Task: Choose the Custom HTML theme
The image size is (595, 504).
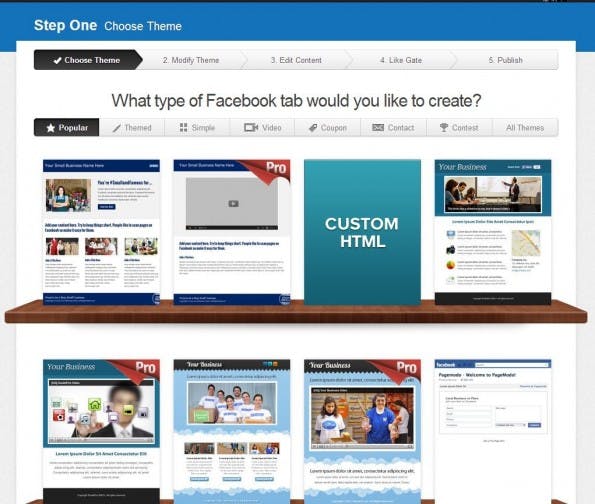Action: [x=362, y=232]
